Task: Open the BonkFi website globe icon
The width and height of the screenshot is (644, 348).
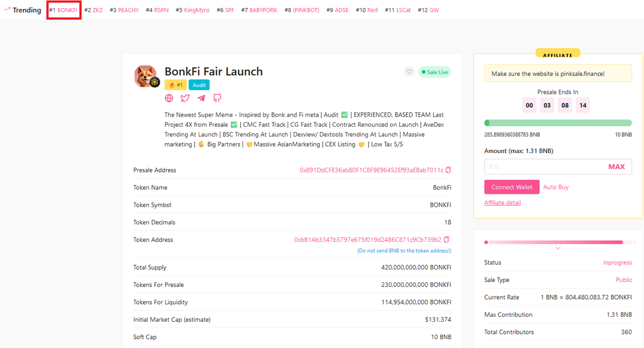Action: tap(169, 98)
